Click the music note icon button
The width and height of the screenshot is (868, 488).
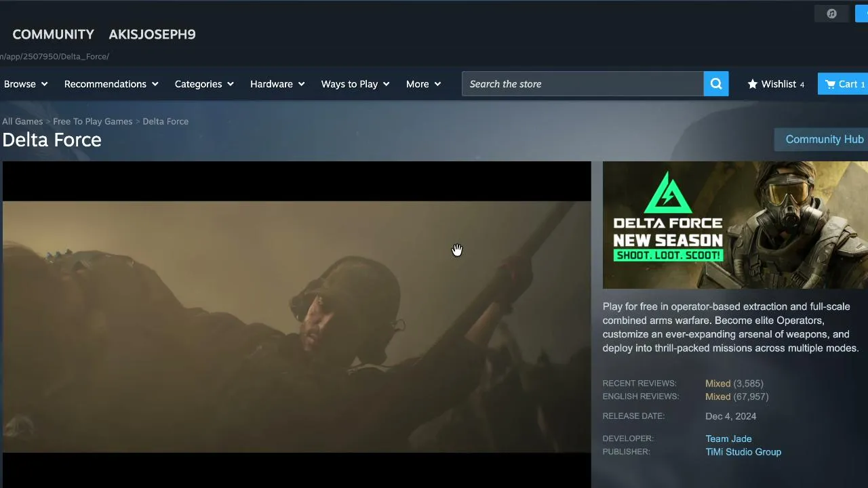[831, 14]
